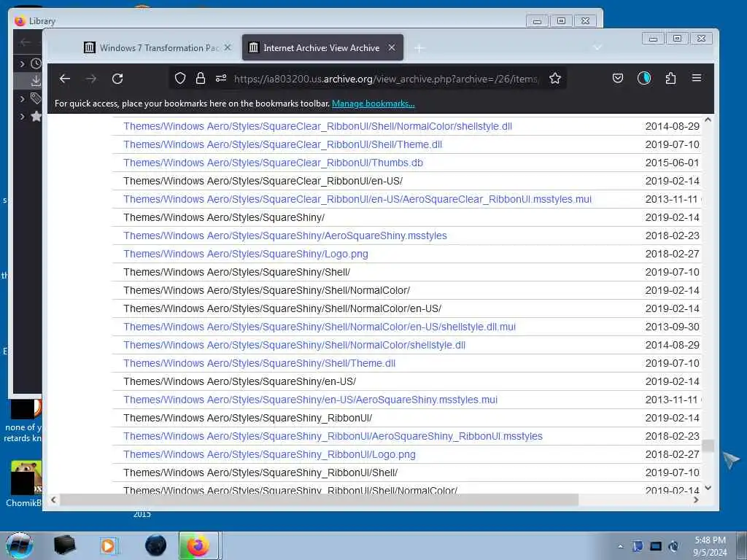Show hidden system tray icons
This screenshot has width=747, height=560.
click(x=620, y=546)
